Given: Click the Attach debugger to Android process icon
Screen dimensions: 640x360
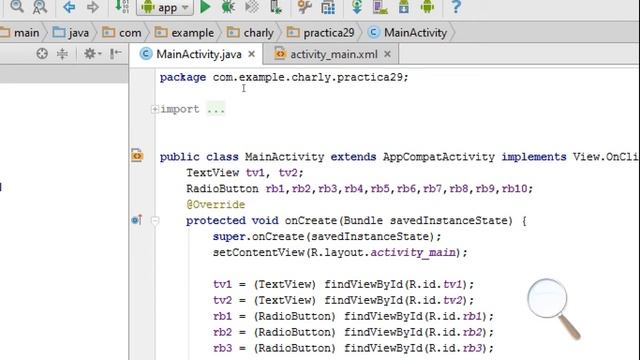Looking at the screenshot, I should (276, 7).
